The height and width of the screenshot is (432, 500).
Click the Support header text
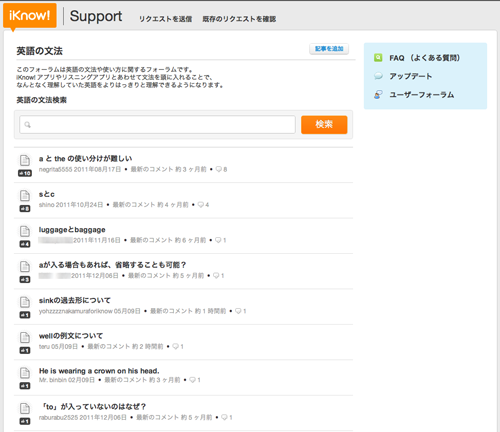(x=96, y=16)
